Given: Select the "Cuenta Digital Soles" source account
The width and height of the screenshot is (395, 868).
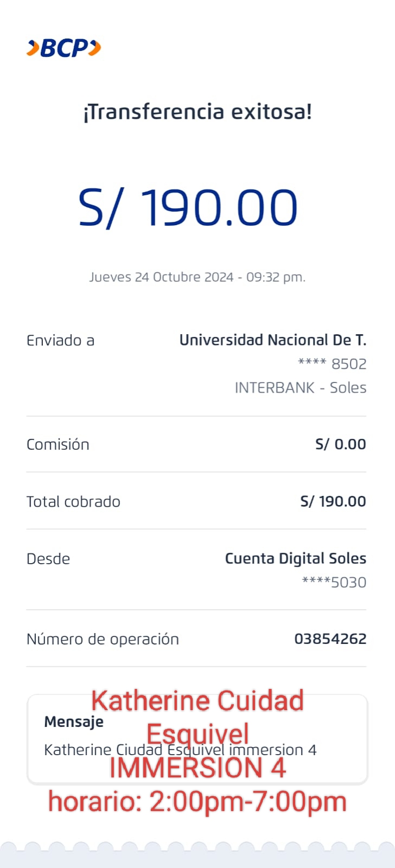Looking at the screenshot, I should pyautogui.click(x=296, y=559).
